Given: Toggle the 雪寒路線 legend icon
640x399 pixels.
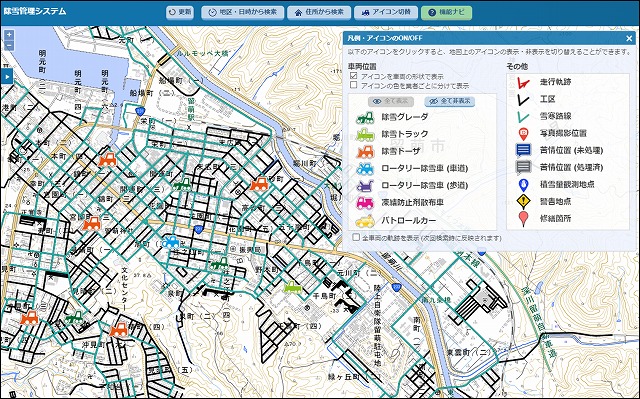Looking at the screenshot, I should coord(523,117).
